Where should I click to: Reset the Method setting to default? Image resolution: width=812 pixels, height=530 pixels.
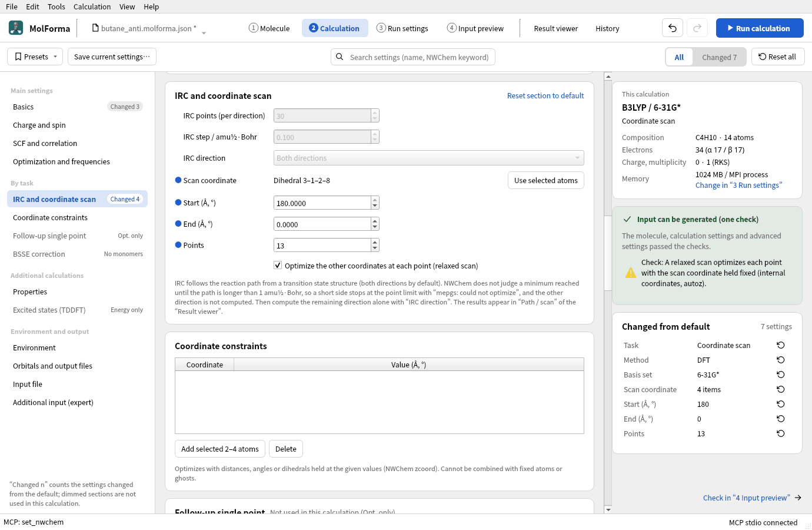point(781,360)
